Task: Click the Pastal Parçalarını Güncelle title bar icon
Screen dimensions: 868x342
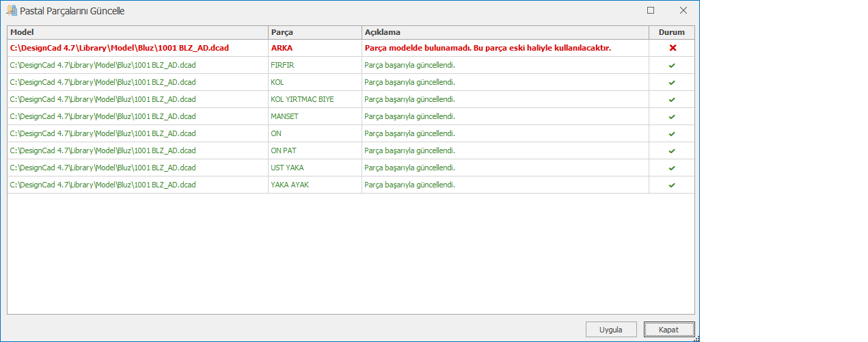Action: pyautogui.click(x=12, y=11)
